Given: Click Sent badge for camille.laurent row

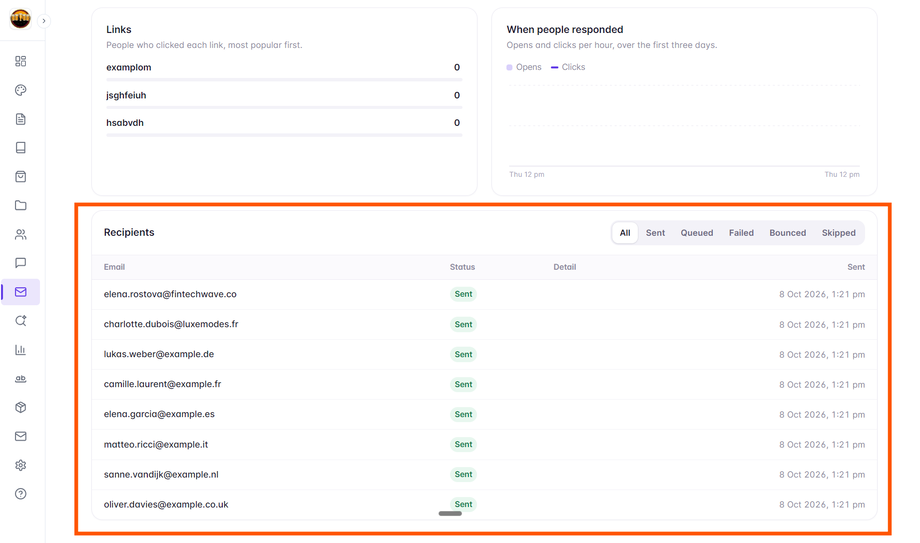Looking at the screenshot, I should click(x=463, y=384).
